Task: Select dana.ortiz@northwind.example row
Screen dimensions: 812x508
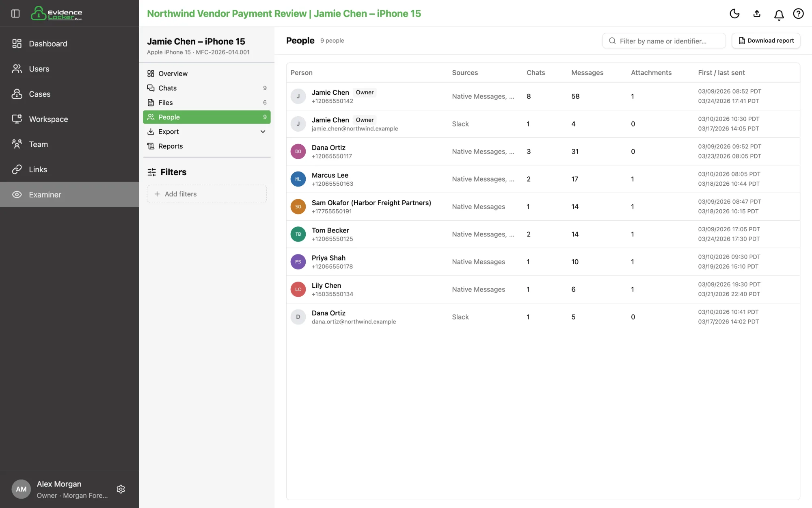Action: tap(543, 317)
